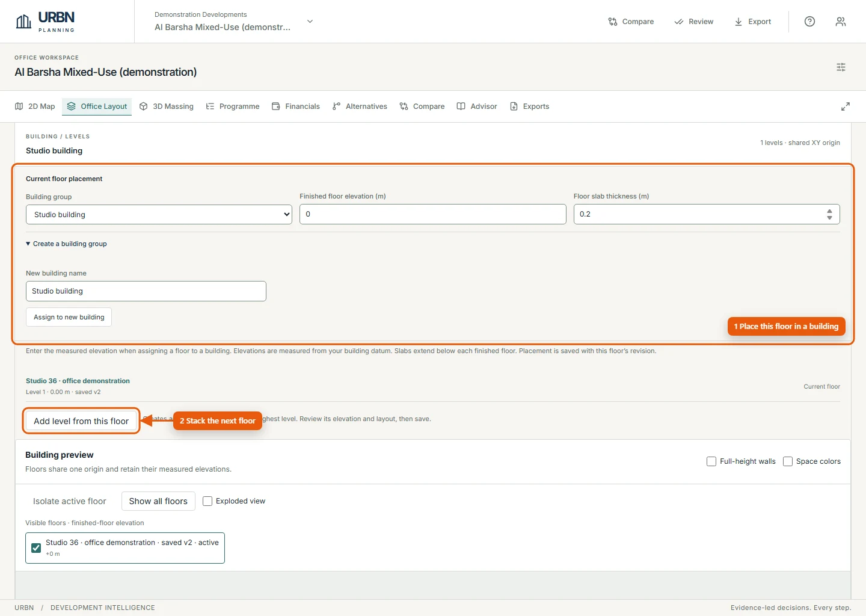The height and width of the screenshot is (616, 866).
Task: Click Assign to new building button
Action: (69, 317)
